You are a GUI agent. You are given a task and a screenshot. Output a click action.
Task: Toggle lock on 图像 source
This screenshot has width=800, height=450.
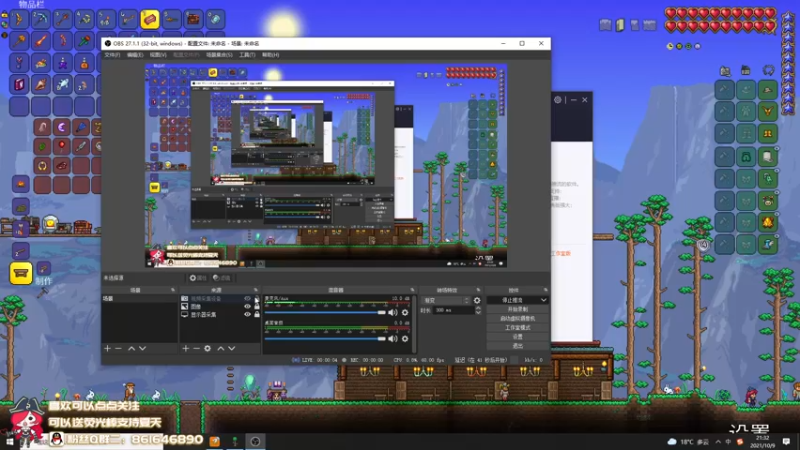[x=257, y=307]
